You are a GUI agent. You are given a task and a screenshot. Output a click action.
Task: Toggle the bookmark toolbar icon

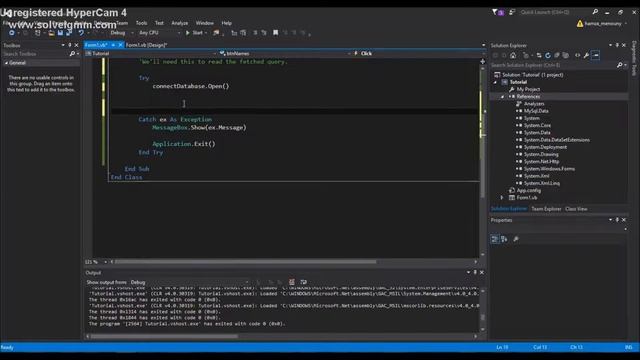pos(276,33)
